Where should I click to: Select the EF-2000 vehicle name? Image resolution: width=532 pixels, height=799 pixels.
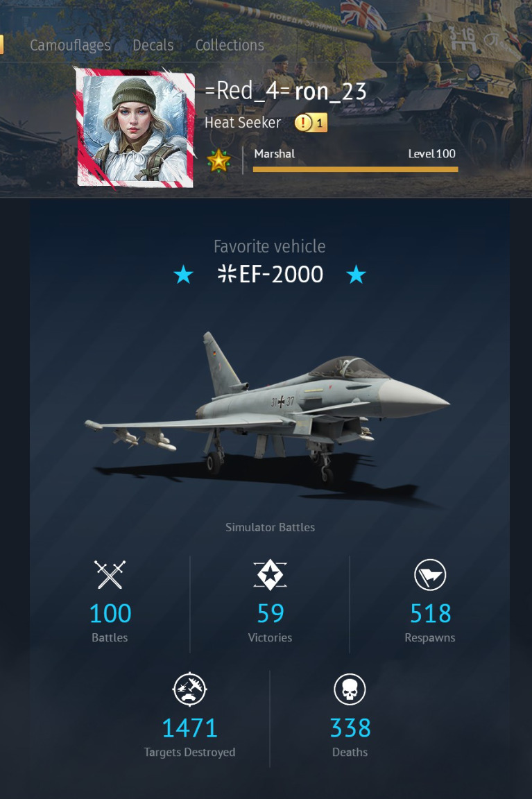click(270, 275)
